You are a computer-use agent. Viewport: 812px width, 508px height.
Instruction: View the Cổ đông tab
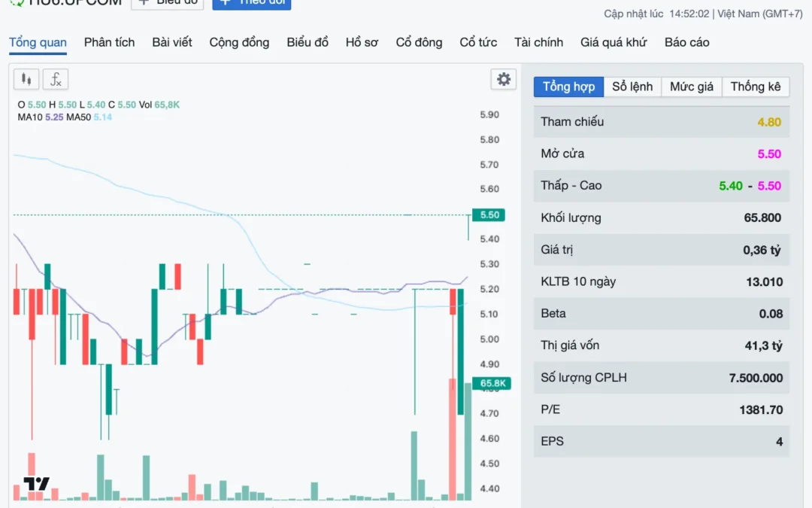(419, 42)
